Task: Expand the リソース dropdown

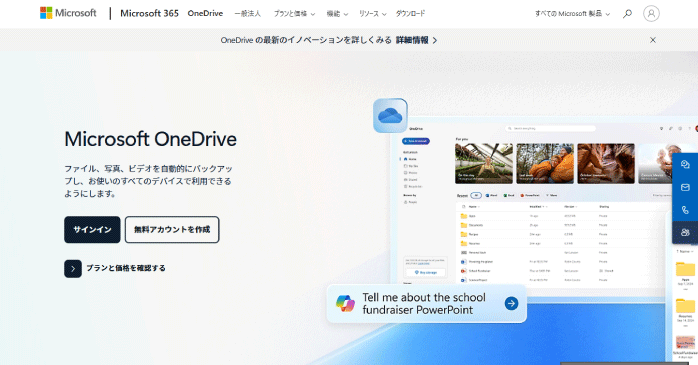Action: [373, 14]
